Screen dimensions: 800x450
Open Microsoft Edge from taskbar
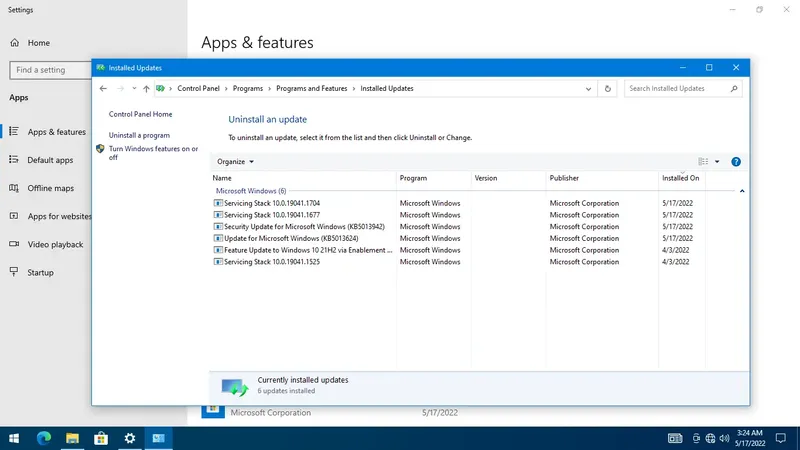(x=44, y=438)
